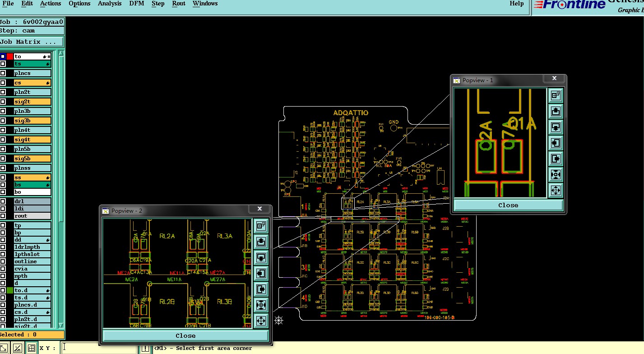Enable the checkbox for layer pln3b
The image size is (644, 354).
tap(3, 111)
